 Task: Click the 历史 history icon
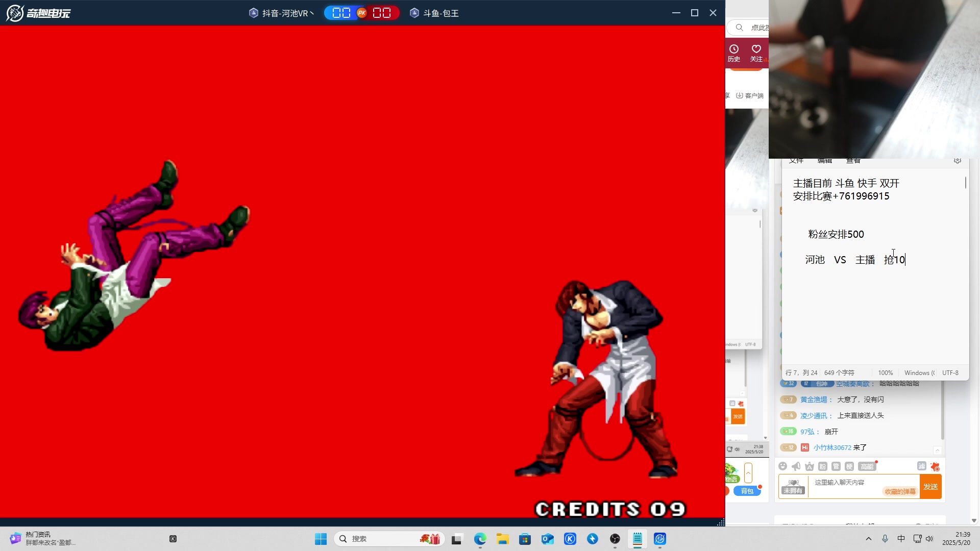734,53
